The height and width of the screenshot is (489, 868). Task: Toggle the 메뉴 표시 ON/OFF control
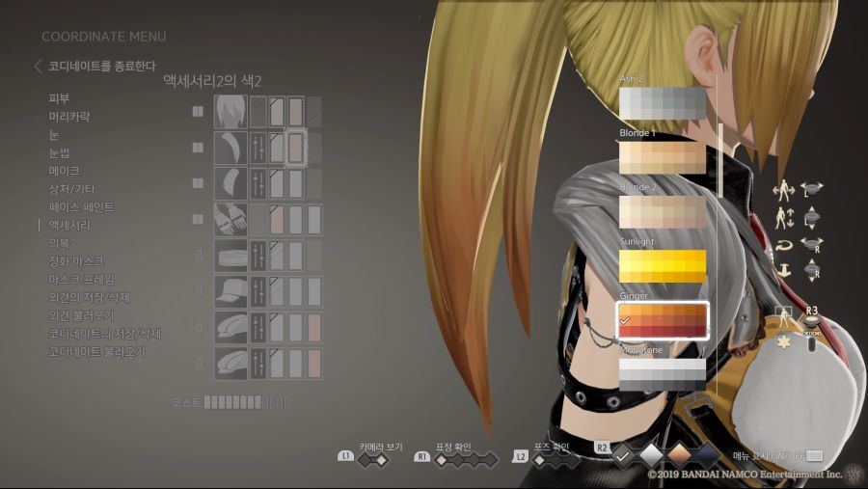click(815, 455)
